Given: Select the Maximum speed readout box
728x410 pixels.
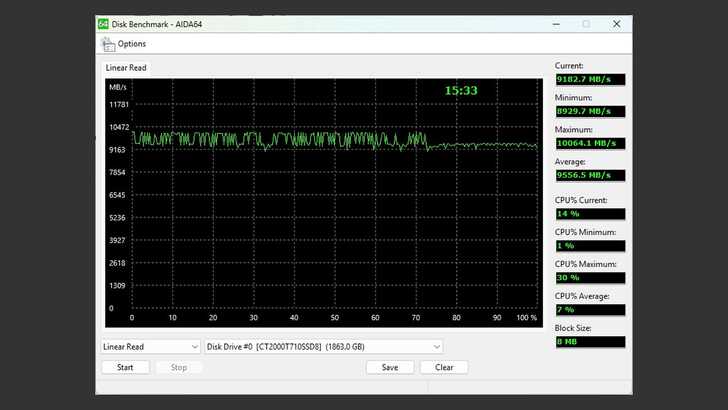Looking at the screenshot, I should pyautogui.click(x=590, y=143).
